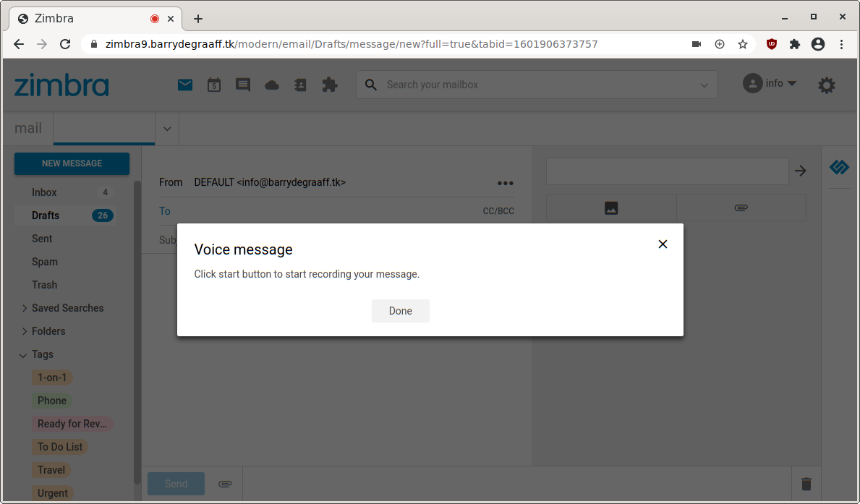Open the Contacts icon in header
This screenshot has width=860, height=504.
coord(301,85)
